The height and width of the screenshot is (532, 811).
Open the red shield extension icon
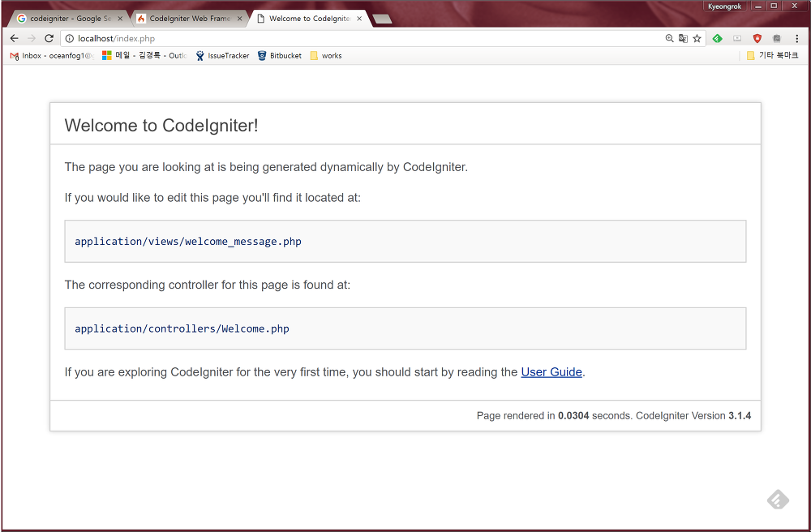pos(757,38)
